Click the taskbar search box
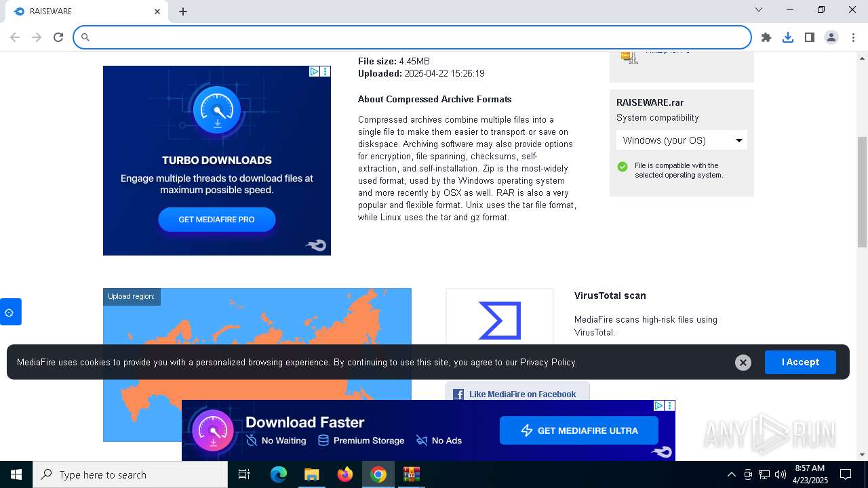The height and width of the screenshot is (488, 868). click(x=130, y=474)
